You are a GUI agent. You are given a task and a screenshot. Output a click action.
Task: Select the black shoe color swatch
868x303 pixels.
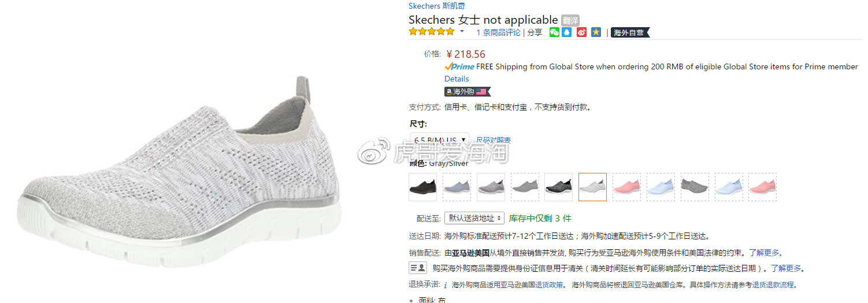[423, 187]
